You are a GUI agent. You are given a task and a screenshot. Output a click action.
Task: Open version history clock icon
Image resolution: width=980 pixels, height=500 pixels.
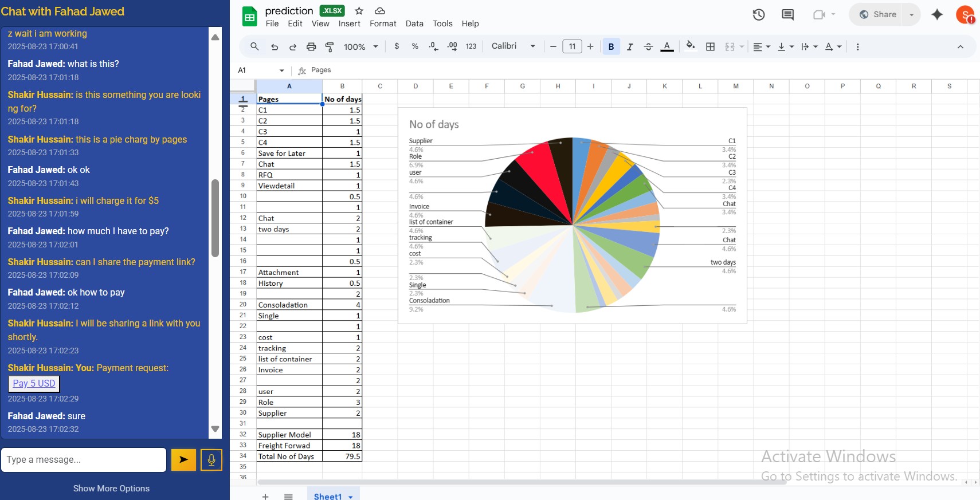tap(759, 15)
